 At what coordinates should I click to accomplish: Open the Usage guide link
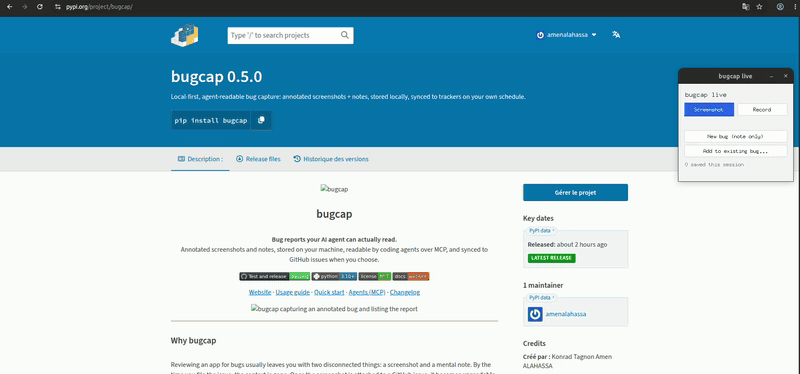pos(293,292)
